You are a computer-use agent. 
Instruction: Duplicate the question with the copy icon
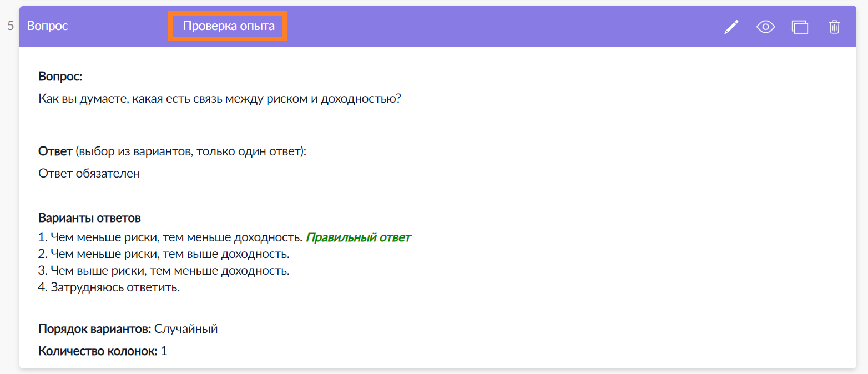[800, 27]
